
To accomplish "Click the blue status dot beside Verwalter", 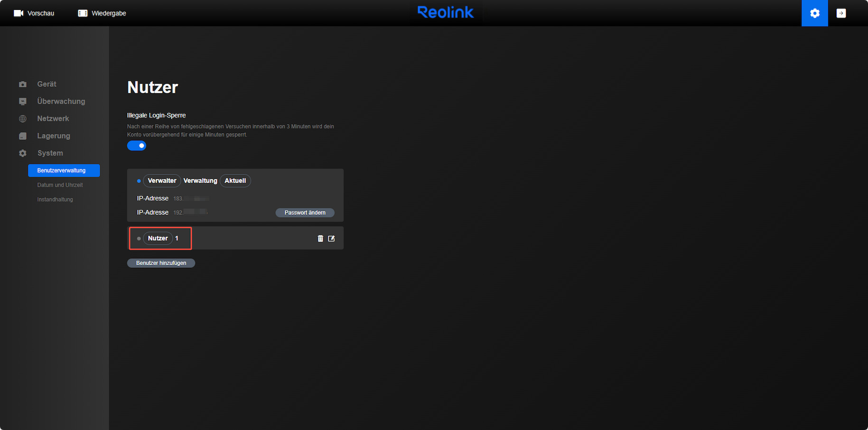I will pos(139,181).
